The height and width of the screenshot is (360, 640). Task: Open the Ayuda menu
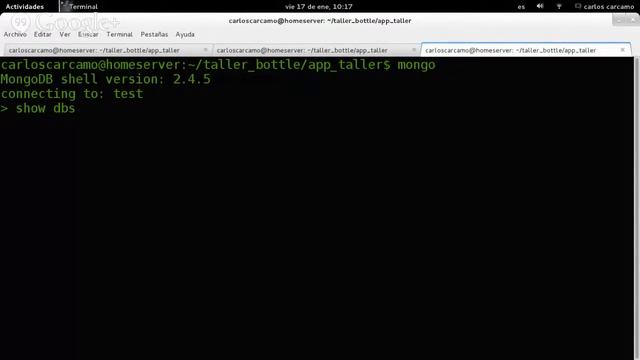[x=185, y=34]
